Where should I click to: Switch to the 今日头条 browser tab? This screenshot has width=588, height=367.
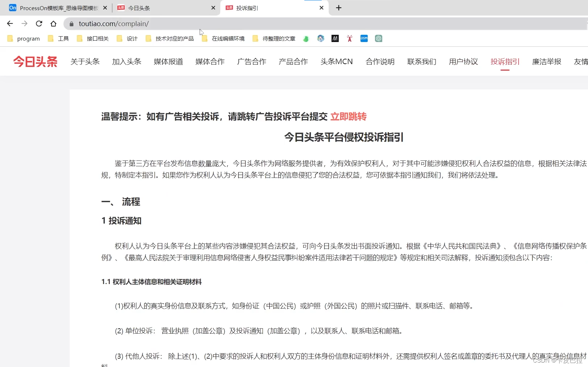[166, 8]
